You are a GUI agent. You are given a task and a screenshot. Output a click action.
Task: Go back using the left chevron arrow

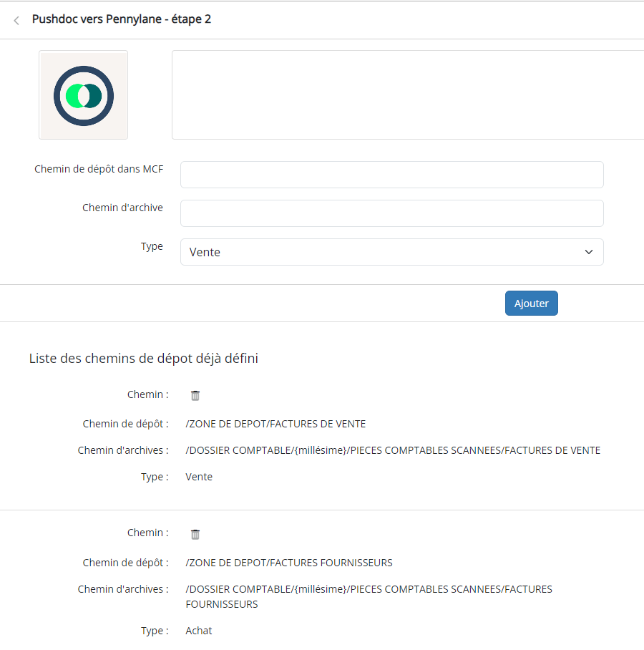(16, 20)
